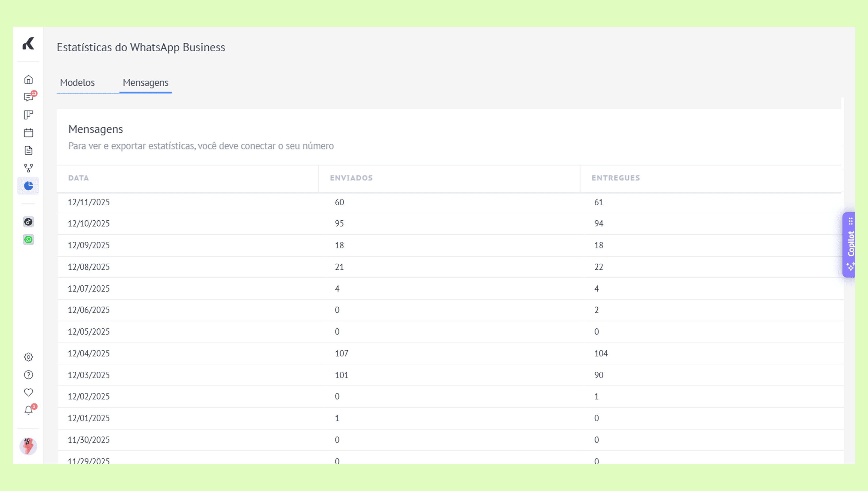Open chats icon with 12 badge
This screenshot has height=491, width=868.
28,98
